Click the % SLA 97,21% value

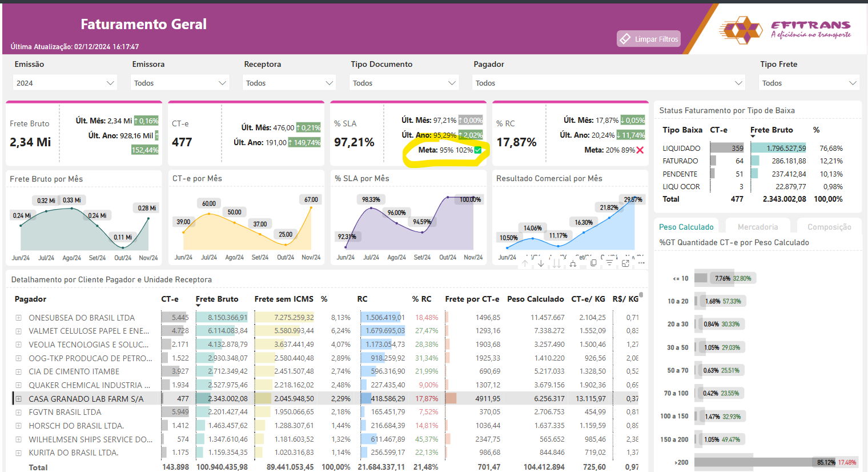tap(354, 142)
